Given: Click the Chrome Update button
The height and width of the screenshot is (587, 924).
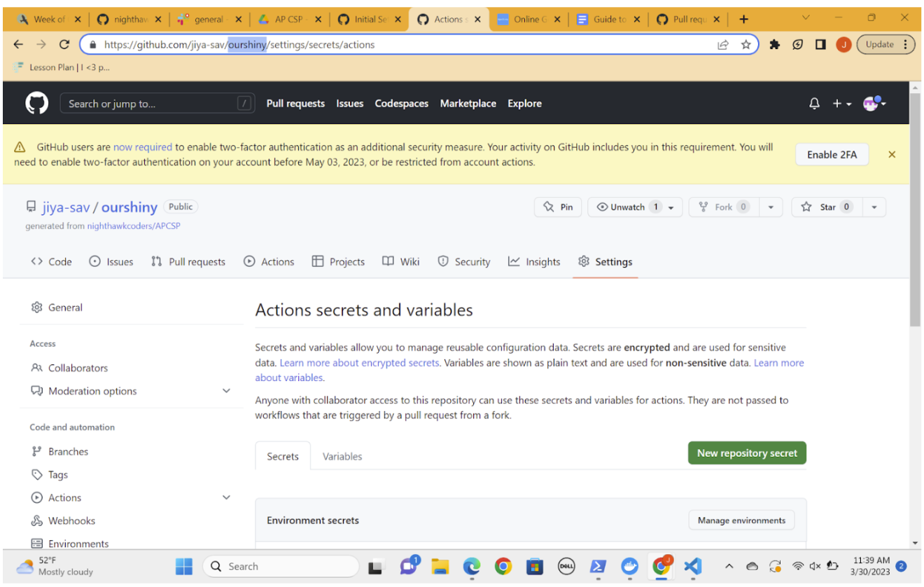Looking at the screenshot, I should (886, 45).
